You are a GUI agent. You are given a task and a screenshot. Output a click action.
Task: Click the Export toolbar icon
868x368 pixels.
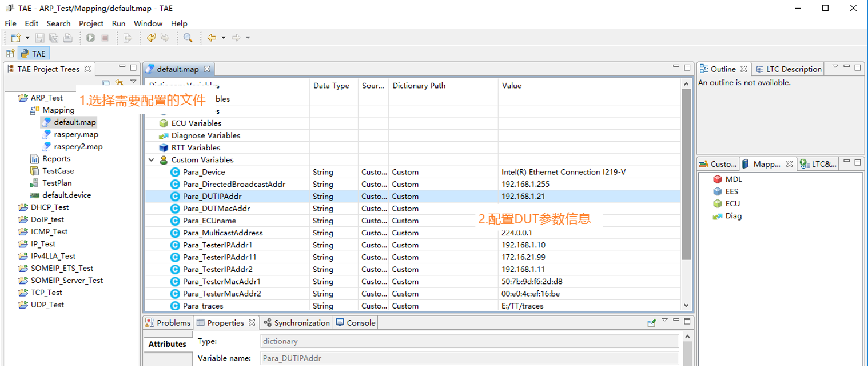click(x=128, y=38)
